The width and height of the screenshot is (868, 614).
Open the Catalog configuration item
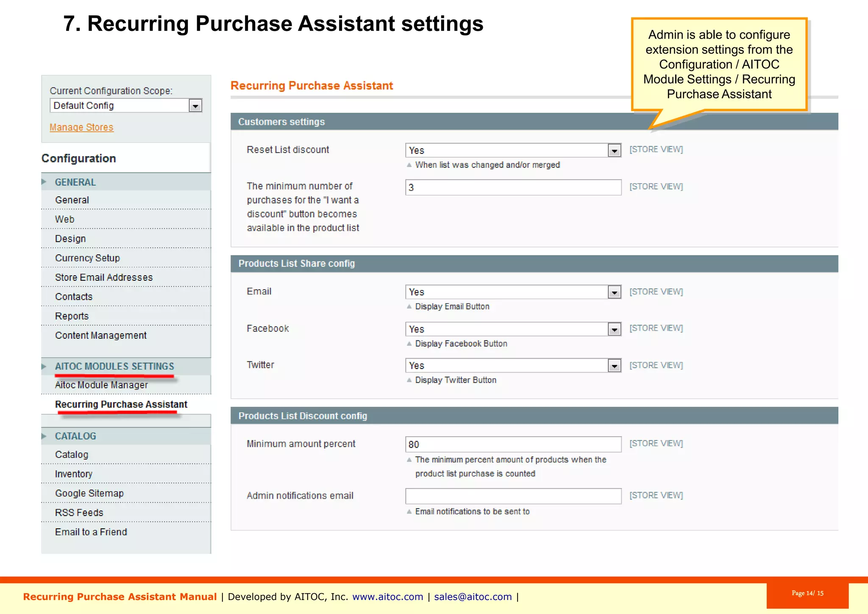(x=72, y=455)
